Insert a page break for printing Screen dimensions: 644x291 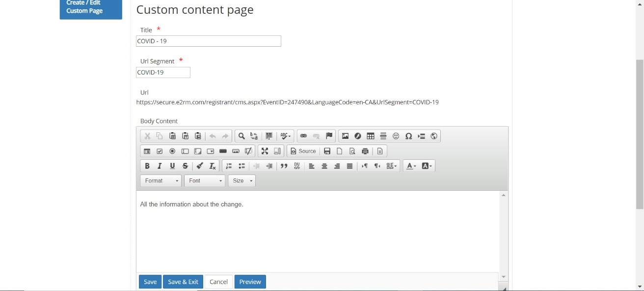pyautogui.click(x=421, y=136)
